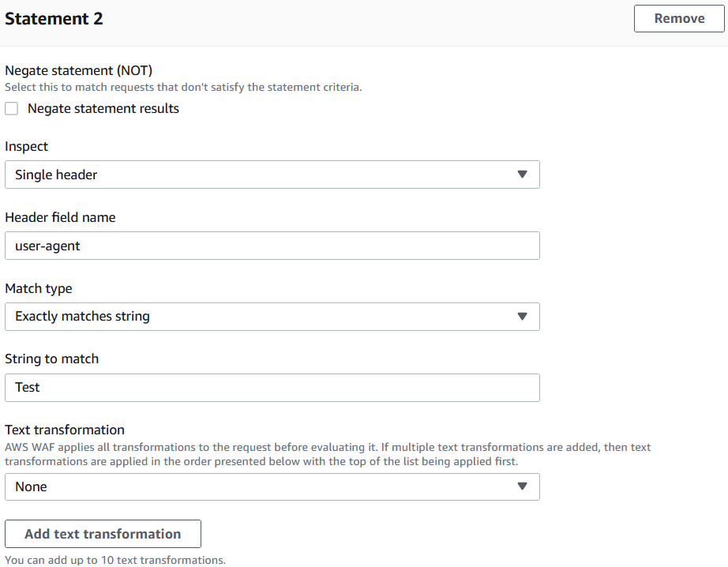Click the "String to match" label
728x567 pixels.
(x=52, y=359)
